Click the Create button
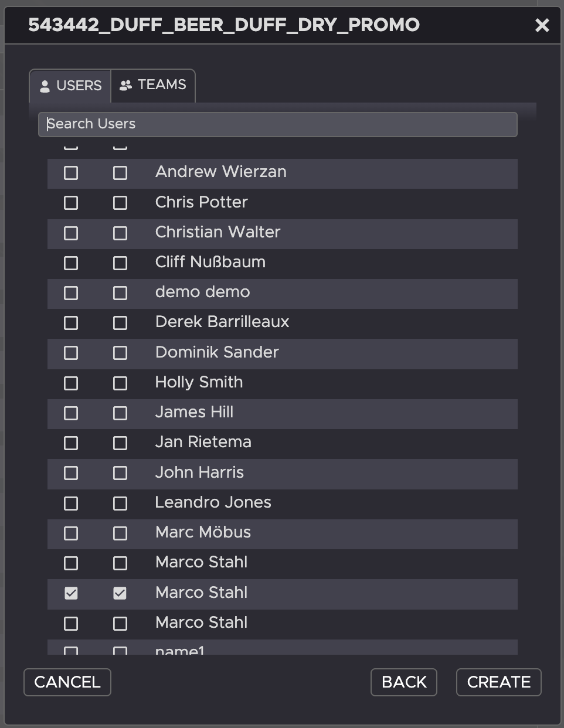This screenshot has height=728, width=564. [498, 682]
